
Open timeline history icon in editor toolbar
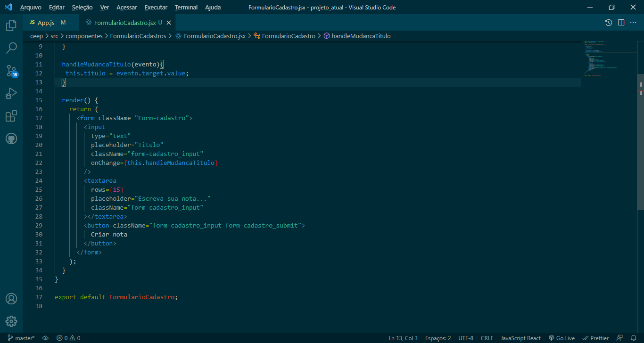click(609, 23)
